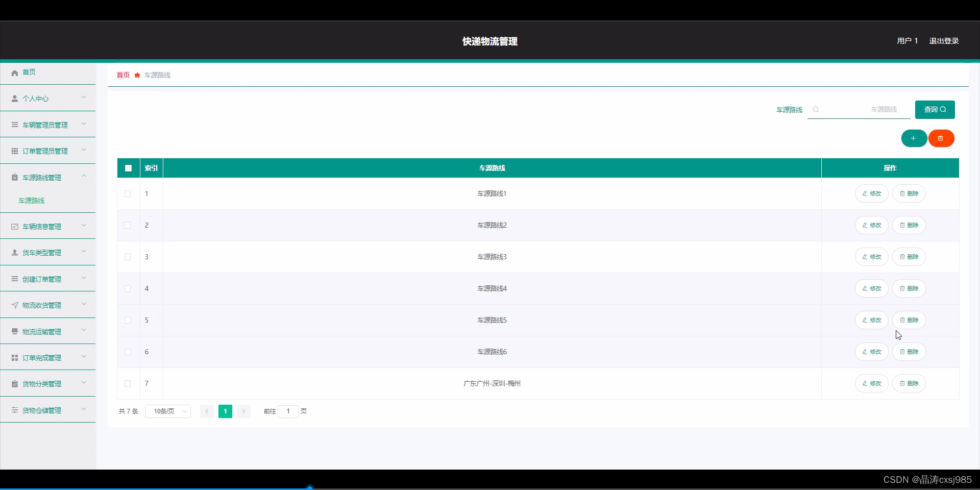Click the truck icon for 物流运输管理
Screen dimensions: 980x490
pos(15,332)
